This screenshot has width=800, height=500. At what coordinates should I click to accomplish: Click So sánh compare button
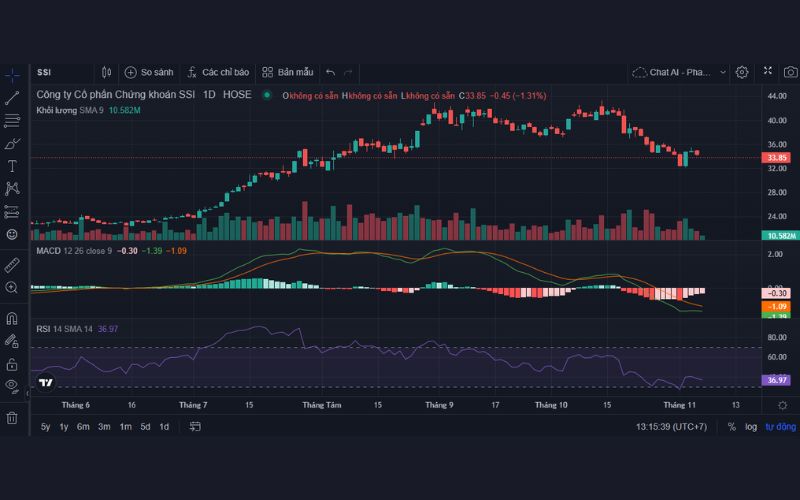tap(149, 72)
